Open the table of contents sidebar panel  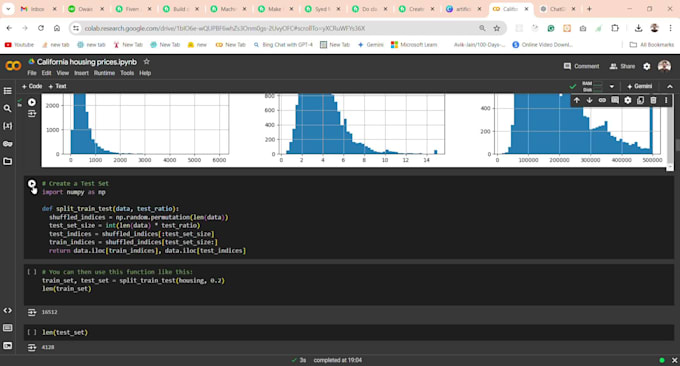point(7,91)
